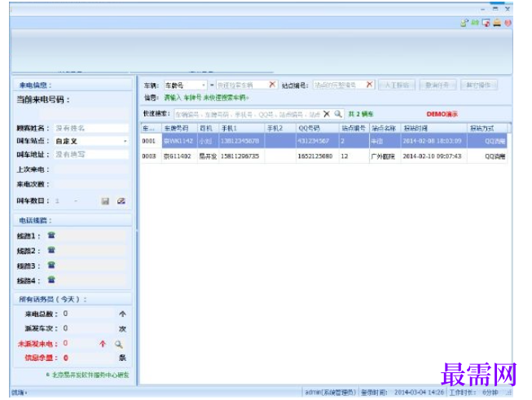532x400 pixels.
Task: Clear the vehicle search field with red X
Action: 272,85
